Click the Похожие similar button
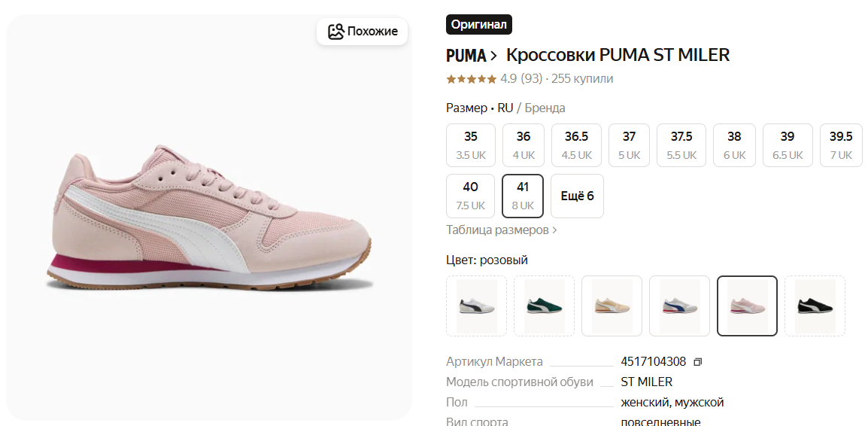868x426 pixels. click(x=363, y=32)
